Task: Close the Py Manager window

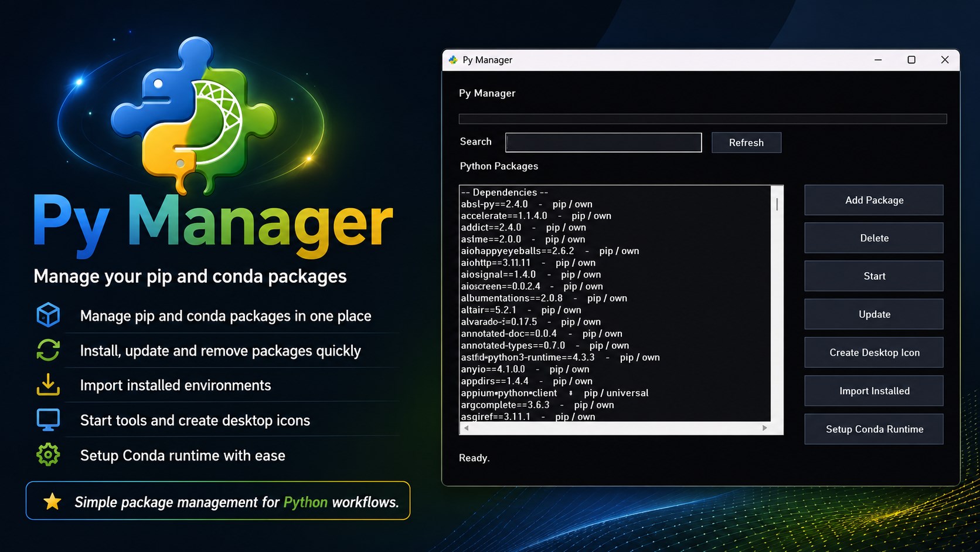Action: point(945,60)
